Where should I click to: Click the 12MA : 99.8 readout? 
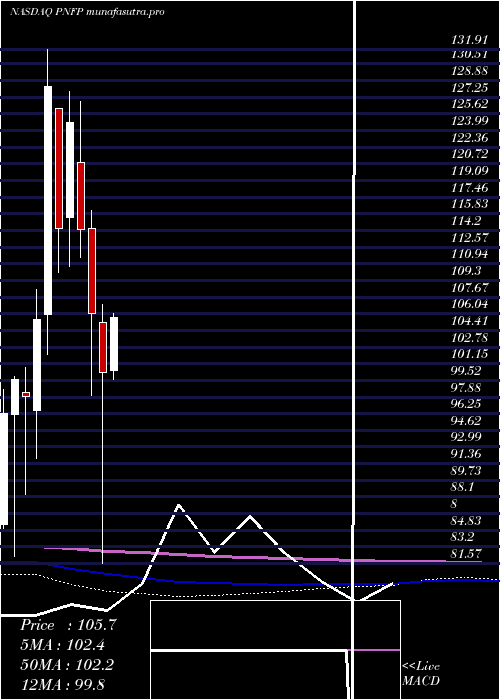[x=62, y=684]
